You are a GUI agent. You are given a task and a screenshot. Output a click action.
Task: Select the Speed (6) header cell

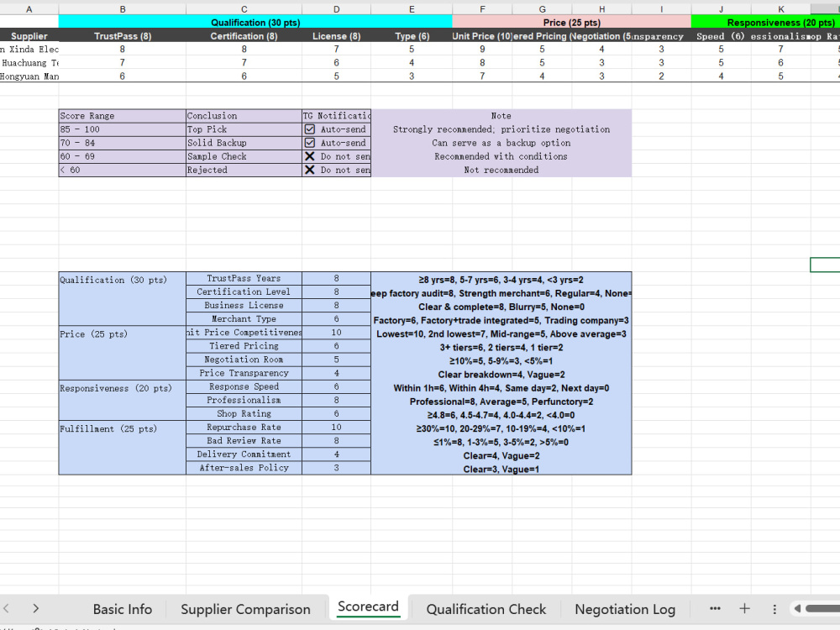721,36
